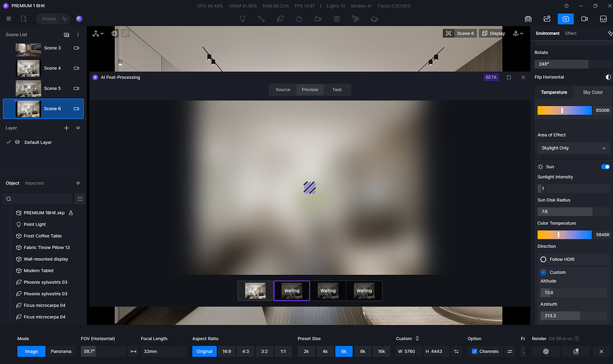Click the render settings gear beside Render
613x364 pixels.
pos(545,351)
